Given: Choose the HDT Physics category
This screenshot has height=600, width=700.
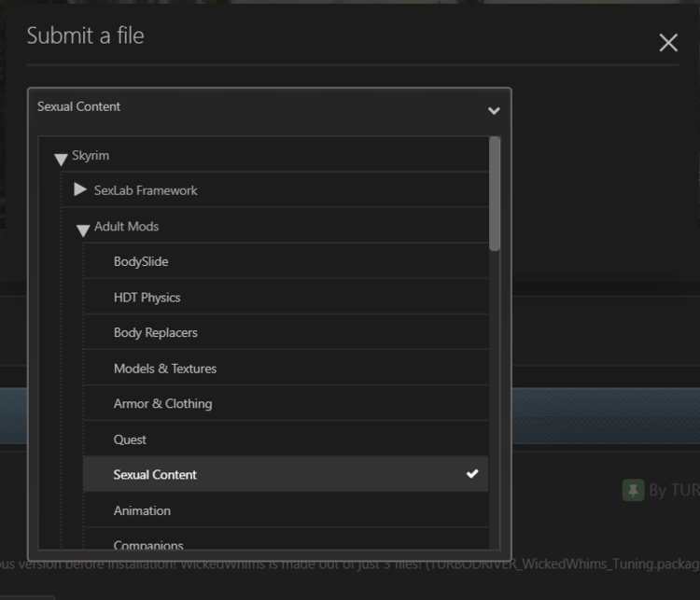Looking at the screenshot, I should pyautogui.click(x=286, y=297).
